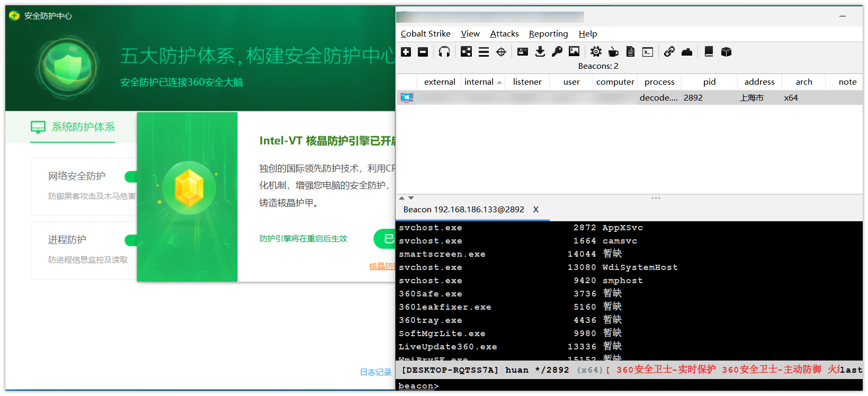868x396 pixels.
Task: Sort by the arch column header
Action: (803, 82)
